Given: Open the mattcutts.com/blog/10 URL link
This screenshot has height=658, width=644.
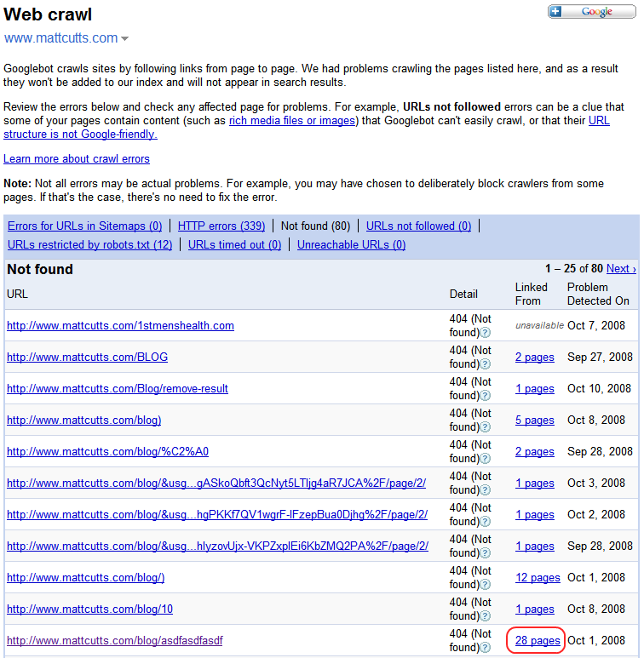Looking at the screenshot, I should [89, 609].
